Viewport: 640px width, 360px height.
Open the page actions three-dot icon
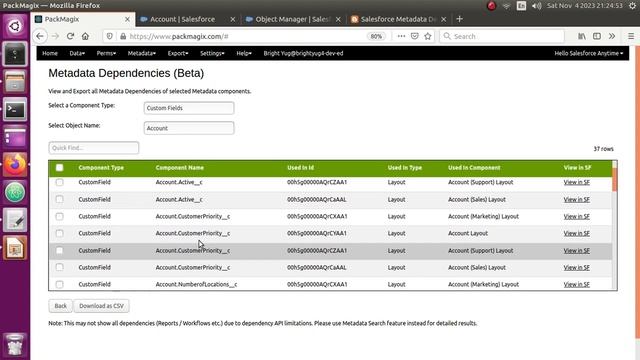click(401, 36)
